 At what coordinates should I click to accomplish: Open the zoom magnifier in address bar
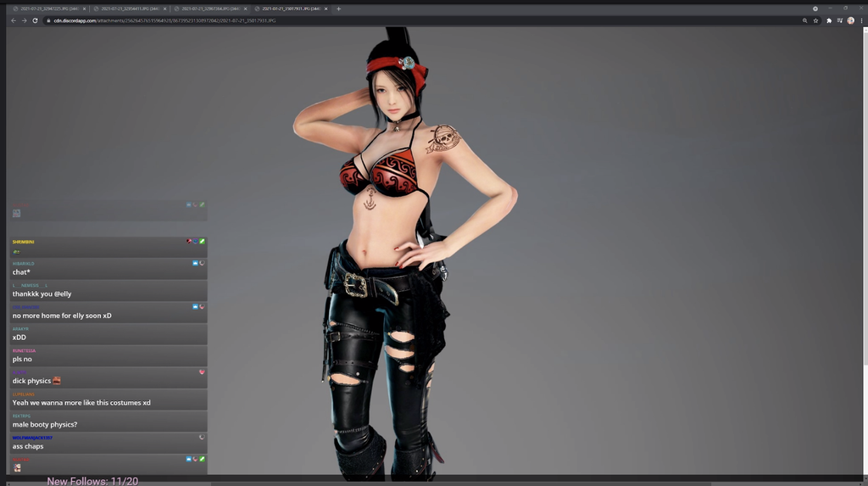pos(805,20)
